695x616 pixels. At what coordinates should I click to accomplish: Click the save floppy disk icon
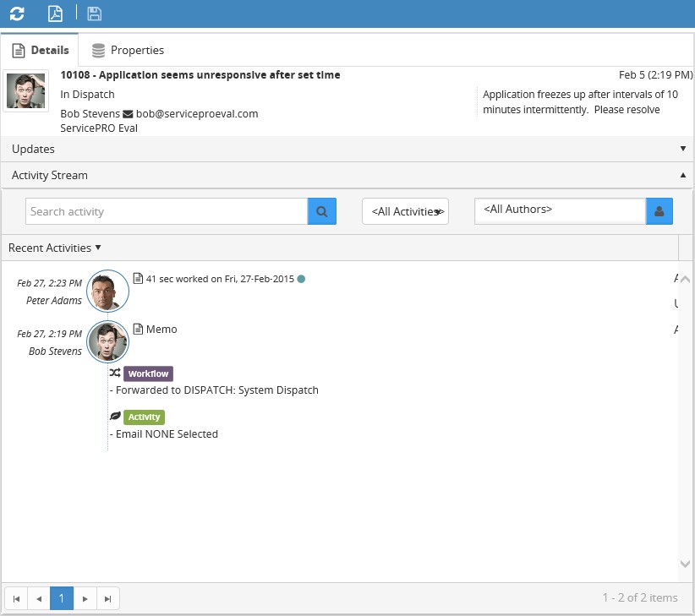94,14
